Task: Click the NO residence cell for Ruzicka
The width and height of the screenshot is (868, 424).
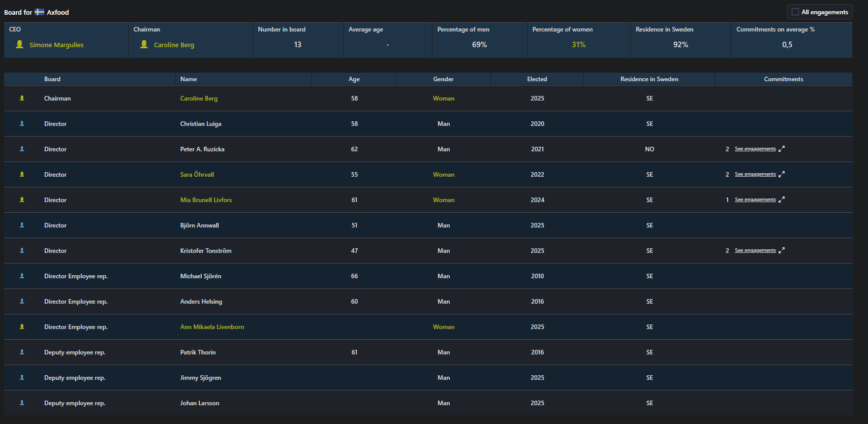Action: pos(649,149)
